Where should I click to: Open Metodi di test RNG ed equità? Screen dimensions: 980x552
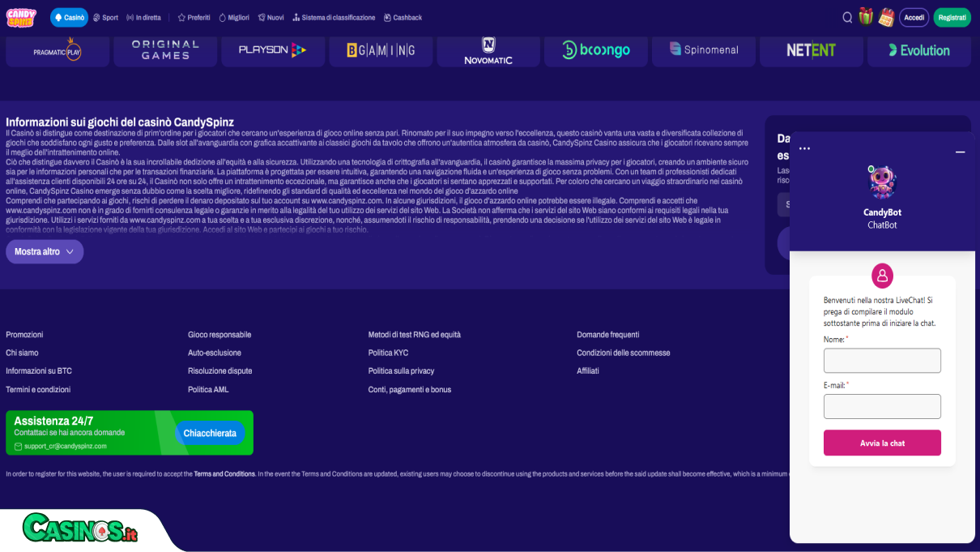[x=415, y=335]
